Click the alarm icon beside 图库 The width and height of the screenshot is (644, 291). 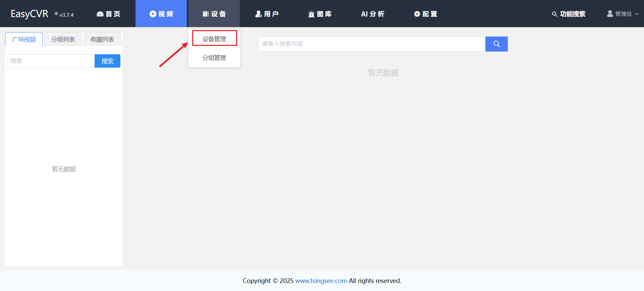click(311, 14)
